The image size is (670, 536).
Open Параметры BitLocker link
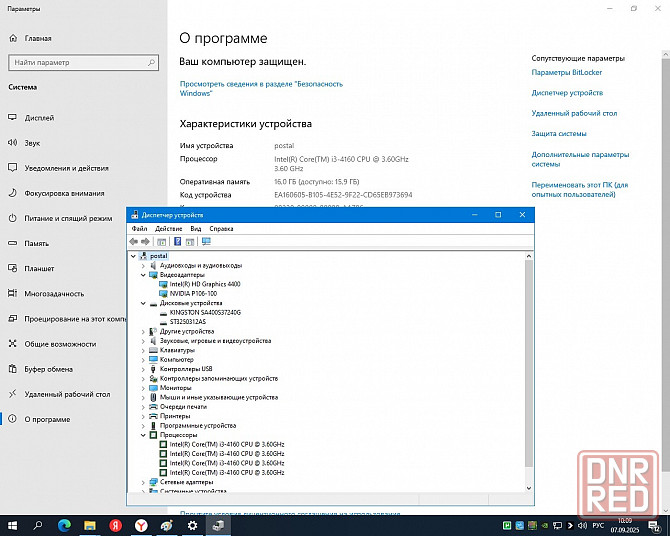[x=567, y=73]
